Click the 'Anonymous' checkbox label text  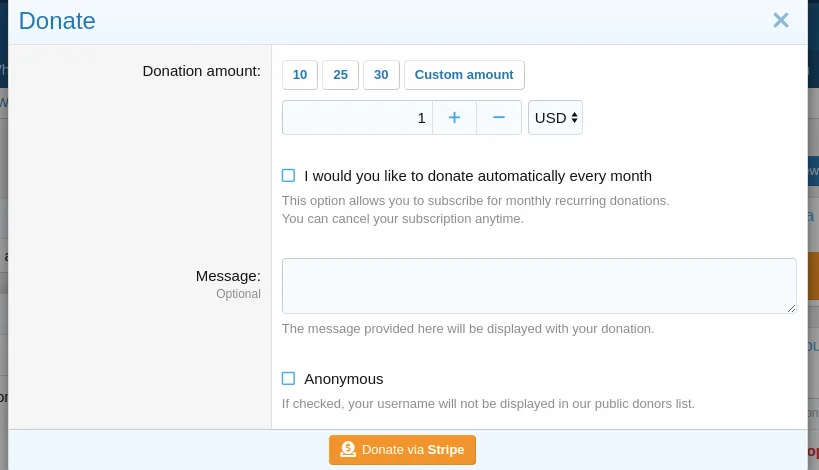343,379
